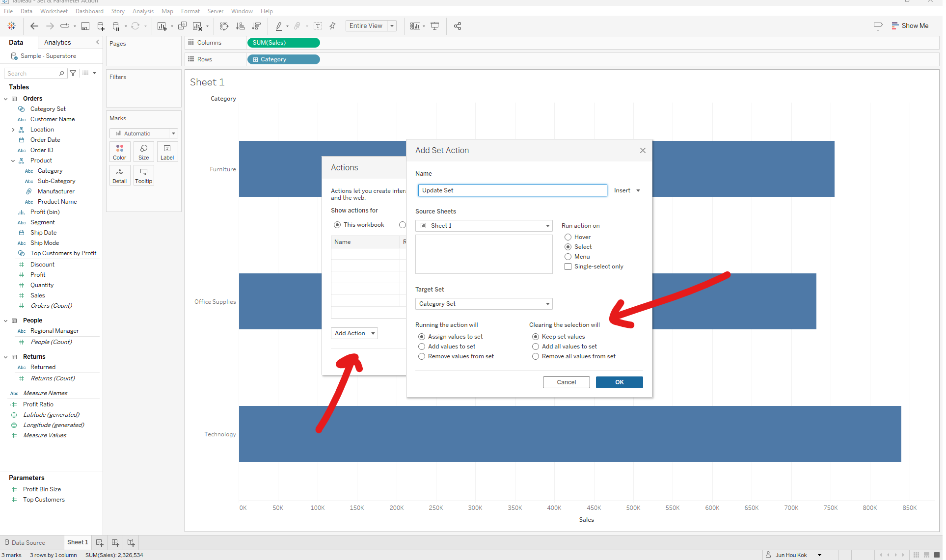Image resolution: width=946 pixels, height=560 pixels.
Task: Click the Undo back arrow in toolbar
Action: click(34, 26)
